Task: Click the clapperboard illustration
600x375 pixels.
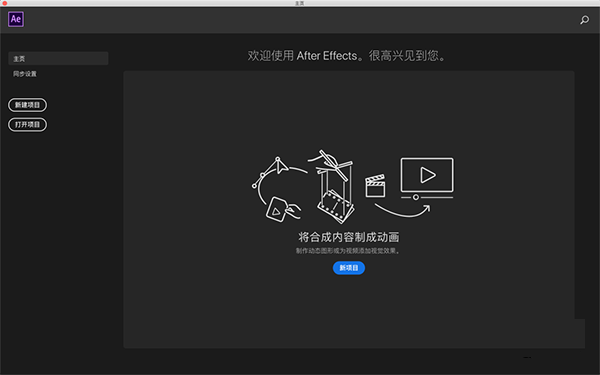Action: click(375, 186)
